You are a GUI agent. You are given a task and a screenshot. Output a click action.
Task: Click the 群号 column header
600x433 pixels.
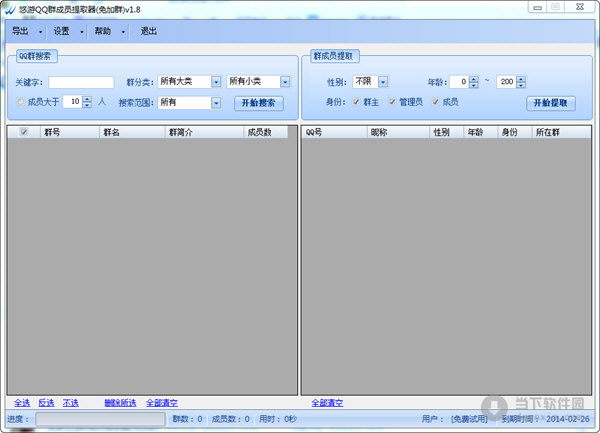point(70,132)
